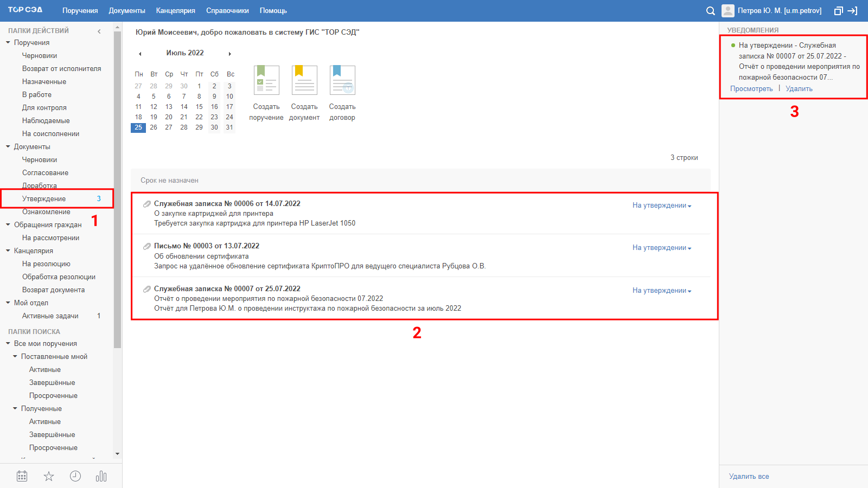Screen dimensions: 868x488
Task: Open document Служебная записка № 00007 от 25.07.2022
Action: 227,289
